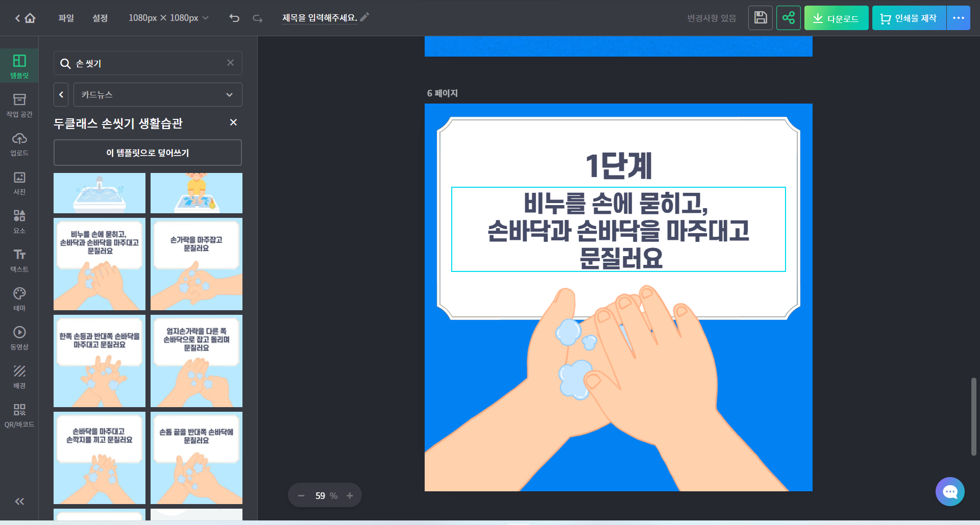Open the chat support bubble
The image size is (980, 525).
coord(950,491)
